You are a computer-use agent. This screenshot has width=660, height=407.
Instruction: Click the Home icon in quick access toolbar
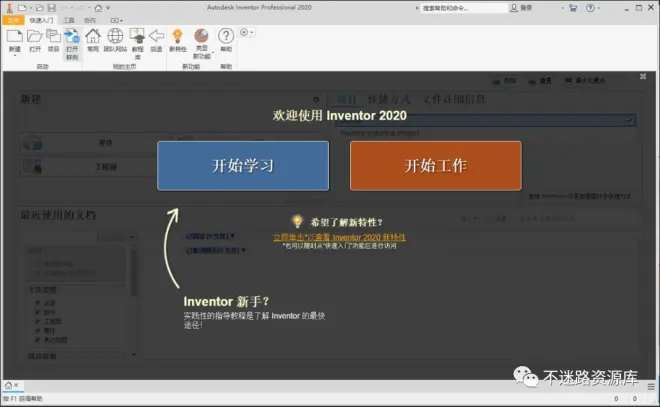point(98,8)
